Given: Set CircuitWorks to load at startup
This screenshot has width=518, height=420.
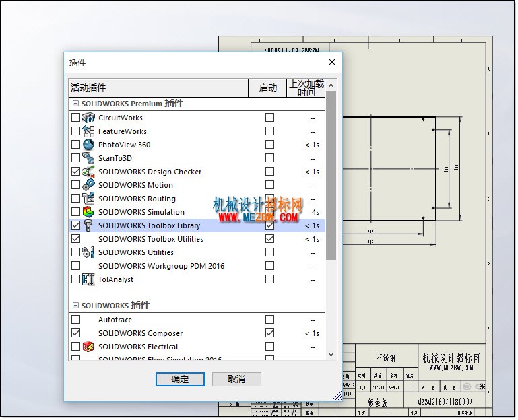Looking at the screenshot, I should tap(269, 118).
